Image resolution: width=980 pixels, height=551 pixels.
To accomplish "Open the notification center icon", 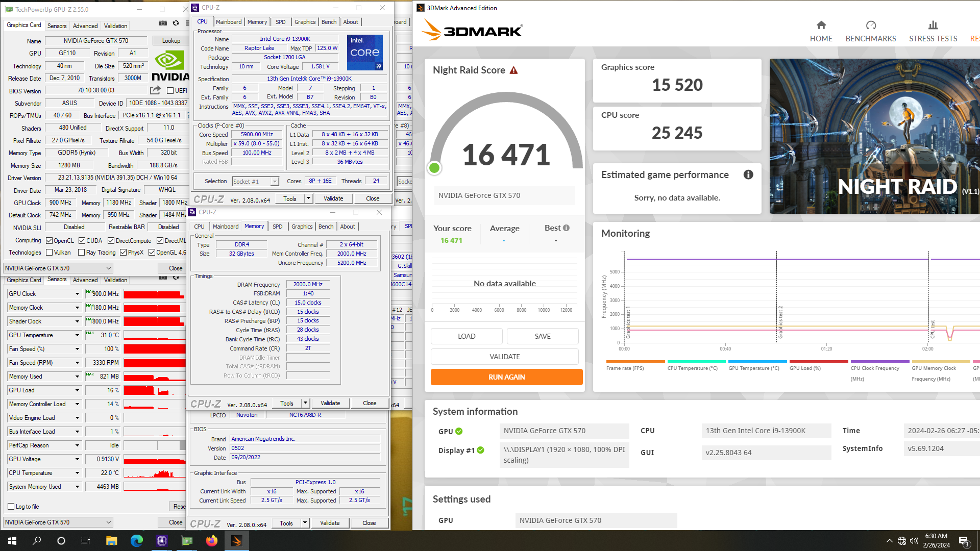I will point(964,541).
